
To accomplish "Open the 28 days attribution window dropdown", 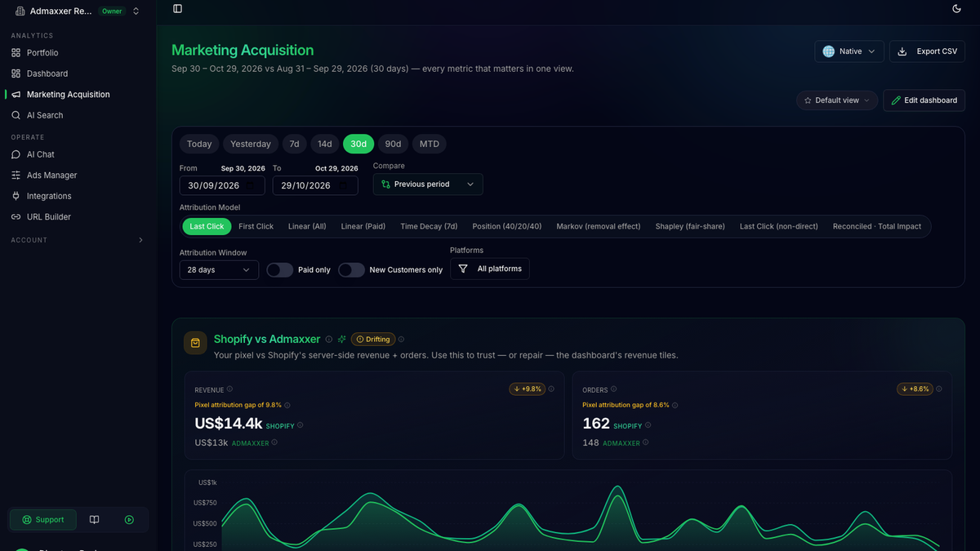I will coord(219,269).
